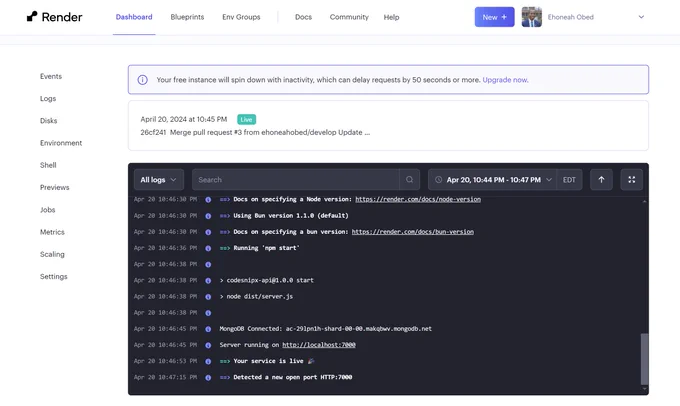Open Logs in the sidebar
This screenshot has height=406, width=680.
point(48,98)
